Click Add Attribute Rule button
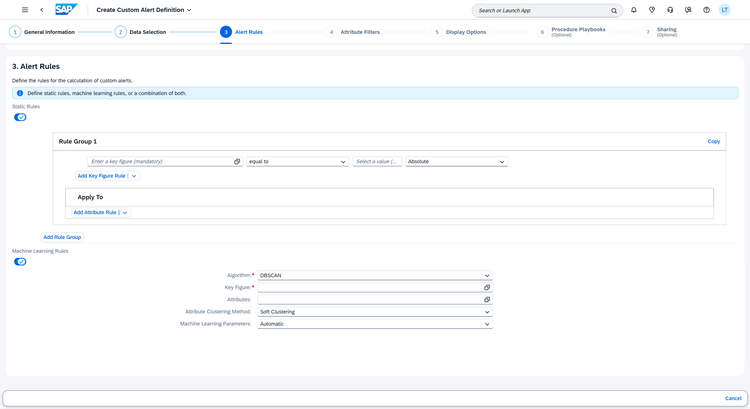This screenshot has width=750, height=409. pos(95,212)
